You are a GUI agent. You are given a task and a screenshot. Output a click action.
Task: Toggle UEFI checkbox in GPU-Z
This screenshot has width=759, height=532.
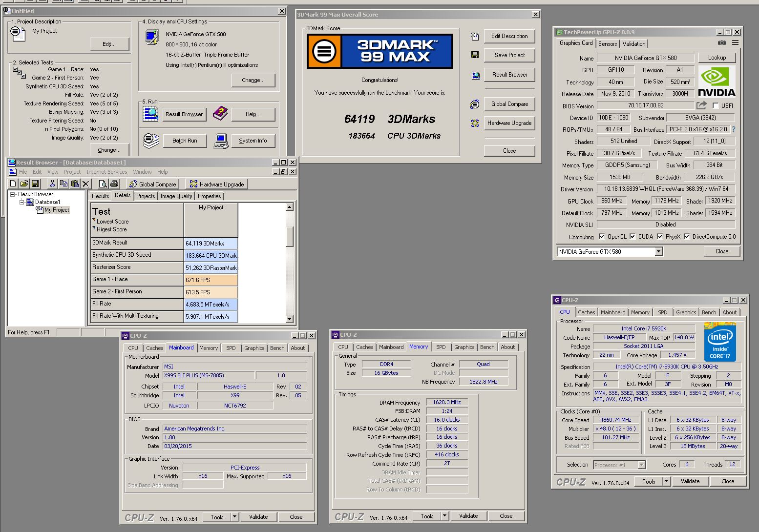pos(716,106)
